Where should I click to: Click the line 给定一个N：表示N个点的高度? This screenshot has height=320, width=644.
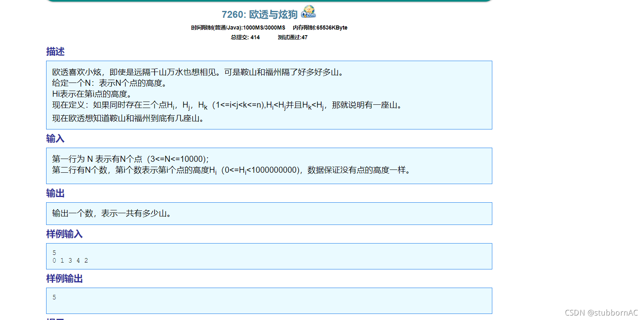[110, 83]
